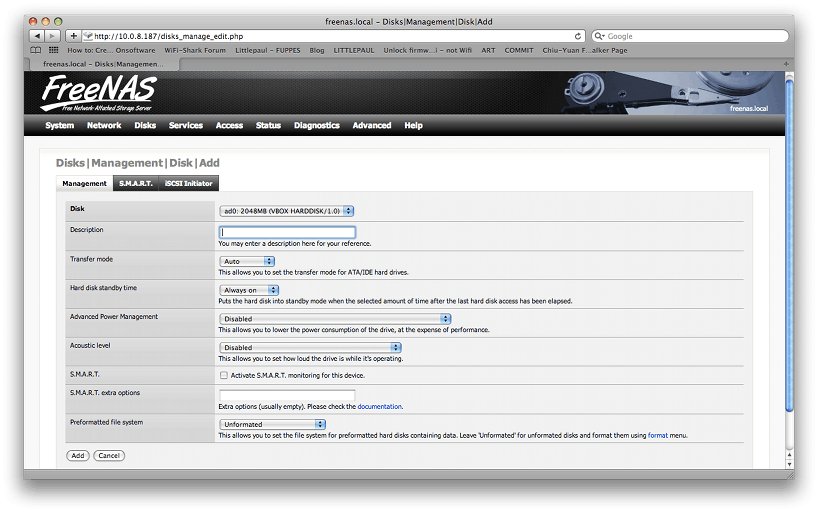818x512 pixels.
Task: Click the scrollbar up arrow
Action: (789, 455)
